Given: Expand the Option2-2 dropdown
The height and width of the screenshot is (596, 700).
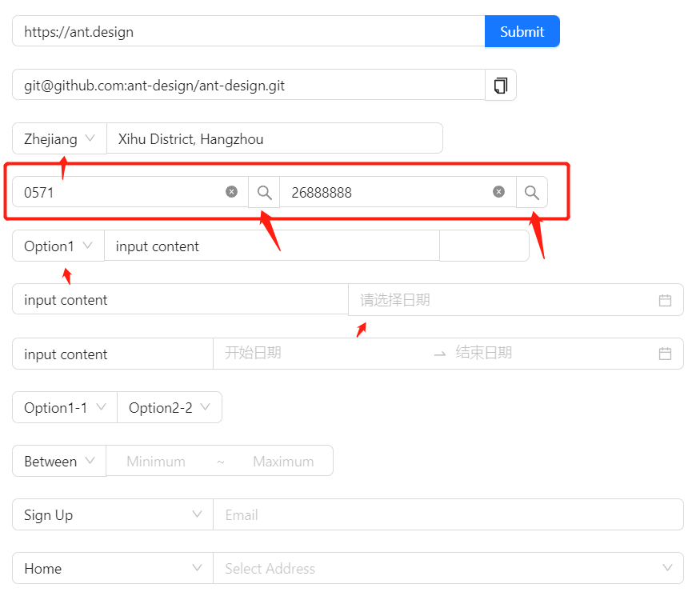Looking at the screenshot, I should 169,408.
